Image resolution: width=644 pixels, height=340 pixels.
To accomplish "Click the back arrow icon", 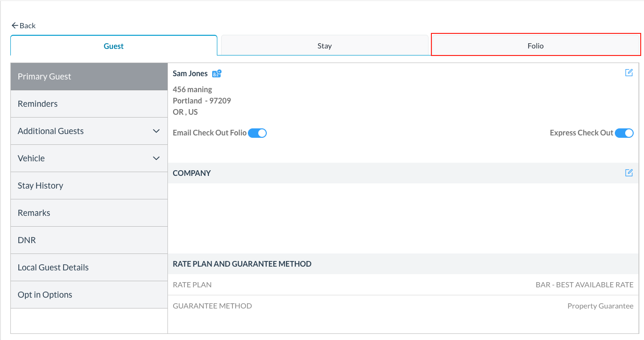I will point(15,25).
